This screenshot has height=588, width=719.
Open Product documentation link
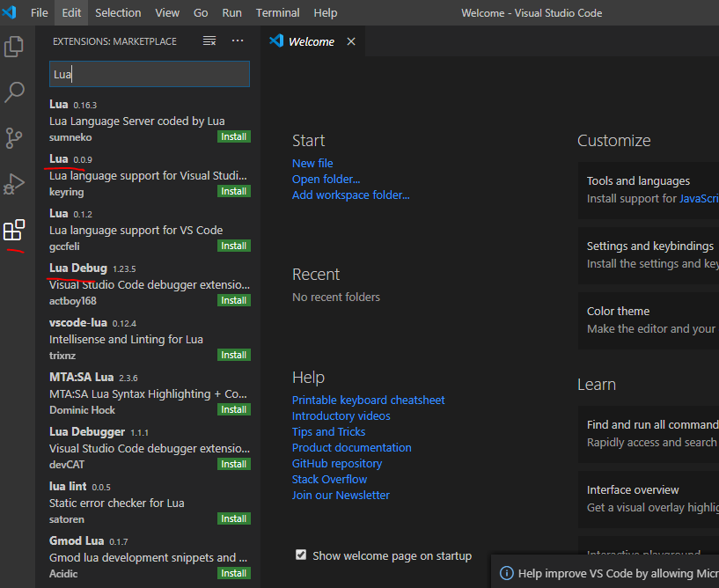352,448
